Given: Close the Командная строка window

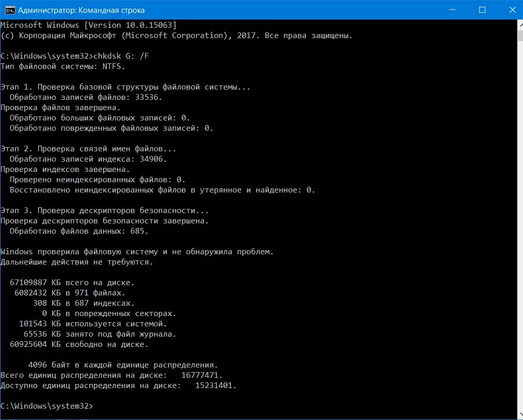Looking at the screenshot, I should [x=512, y=10].
